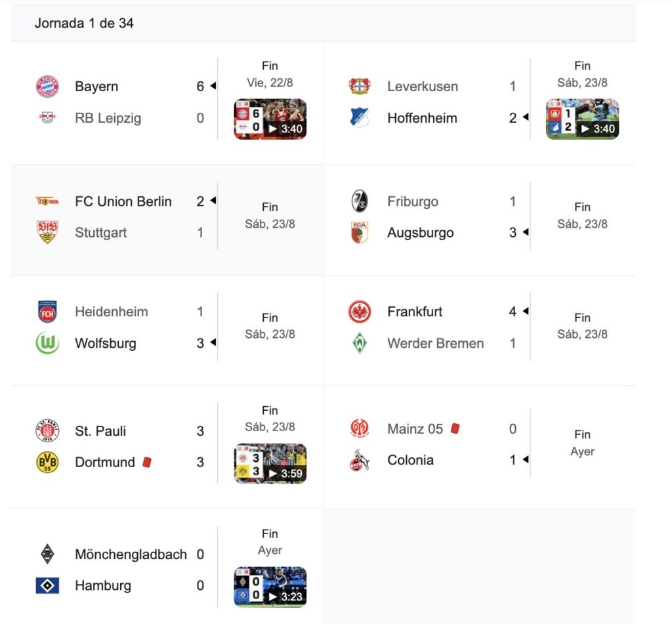Select the Wolfsburg green logo
The image size is (672, 624).
pyautogui.click(x=47, y=343)
